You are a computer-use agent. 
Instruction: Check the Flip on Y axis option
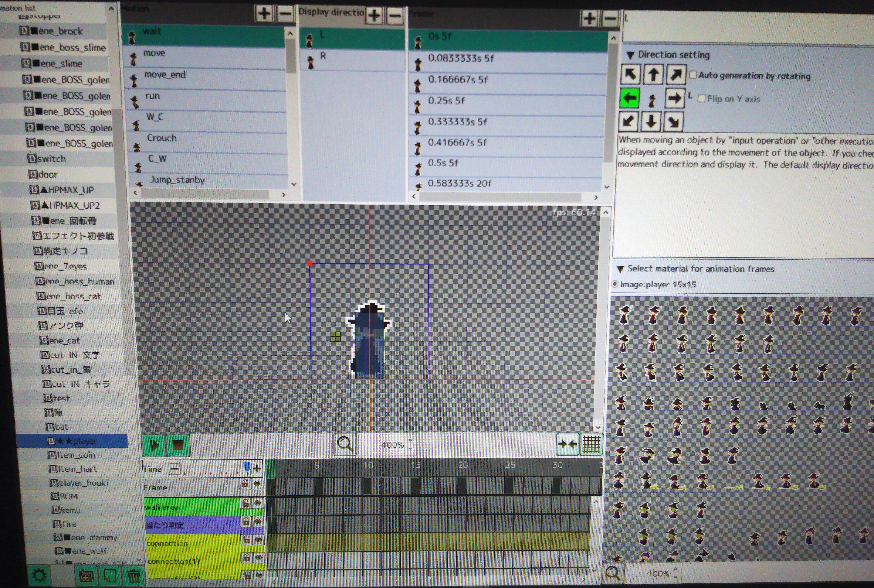pos(701,99)
